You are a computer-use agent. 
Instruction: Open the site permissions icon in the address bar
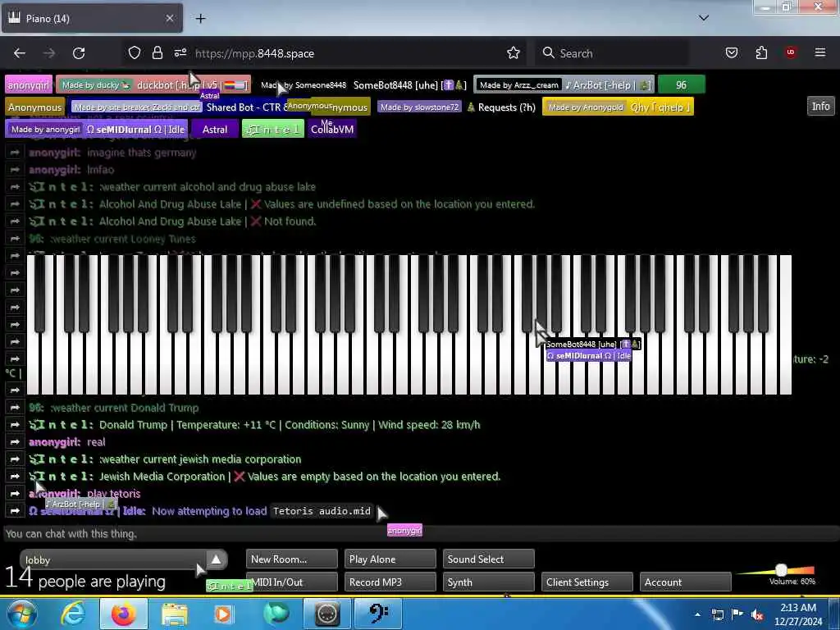click(x=180, y=52)
